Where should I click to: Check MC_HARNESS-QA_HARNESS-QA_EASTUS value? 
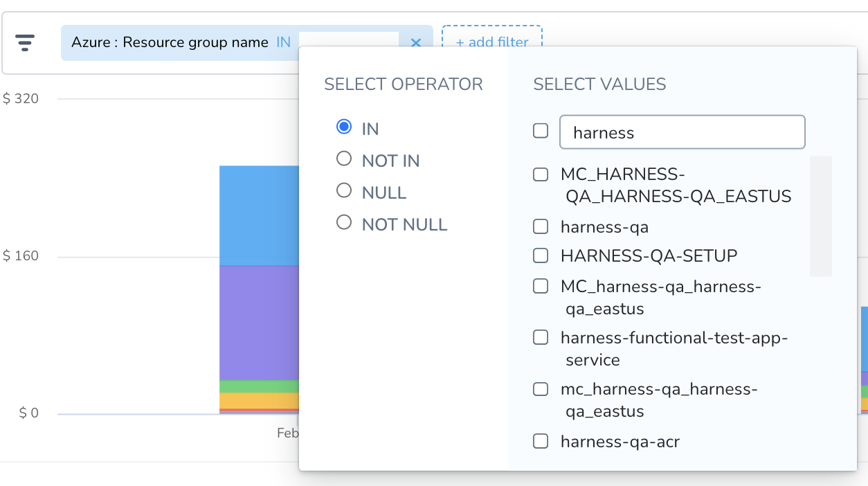(541, 174)
